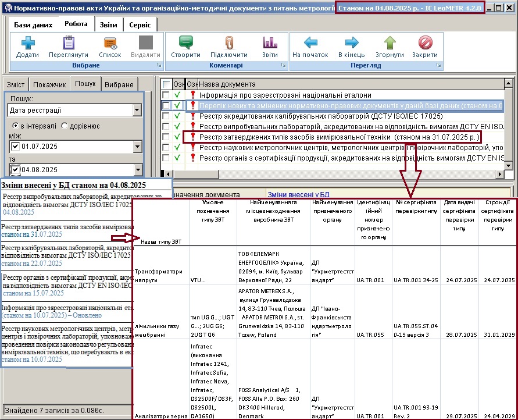The width and height of the screenshot is (518, 420).
Task: Go to the end with В кінець arrow
Action: pyautogui.click(x=352, y=42)
